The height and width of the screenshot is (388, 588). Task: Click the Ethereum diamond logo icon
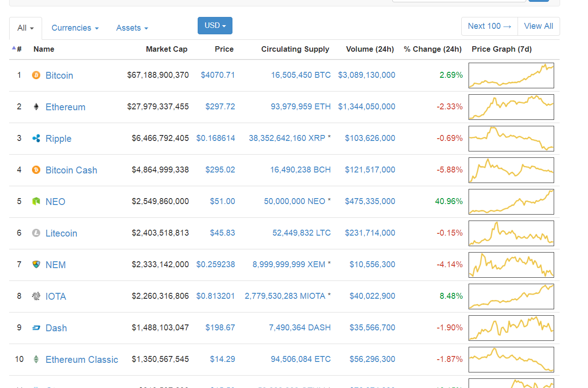point(36,107)
